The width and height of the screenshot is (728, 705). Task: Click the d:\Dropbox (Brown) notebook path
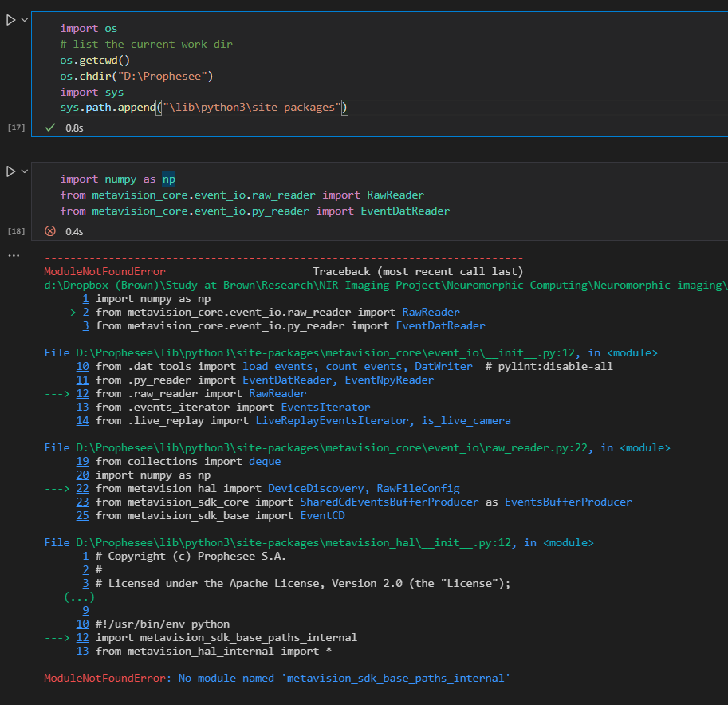(x=385, y=286)
